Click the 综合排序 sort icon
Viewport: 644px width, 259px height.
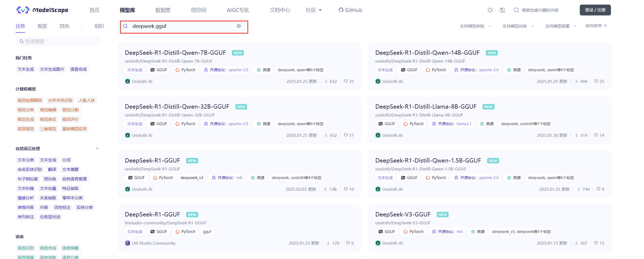(605, 26)
